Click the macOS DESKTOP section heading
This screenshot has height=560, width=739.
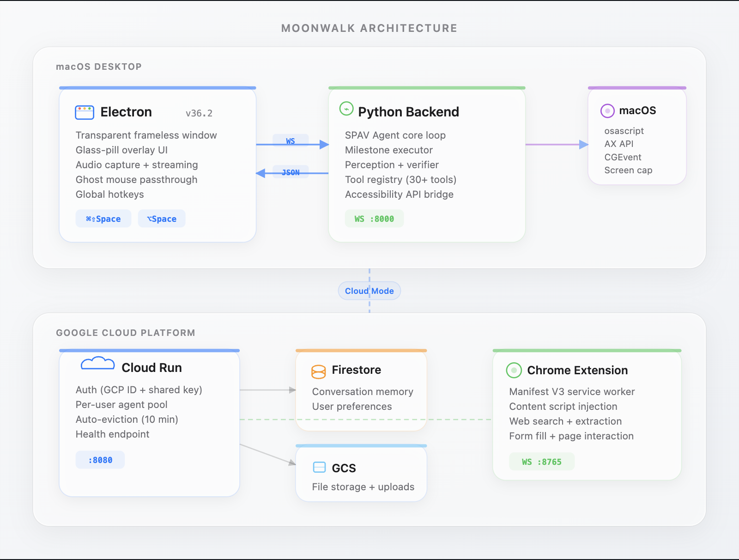coord(99,67)
